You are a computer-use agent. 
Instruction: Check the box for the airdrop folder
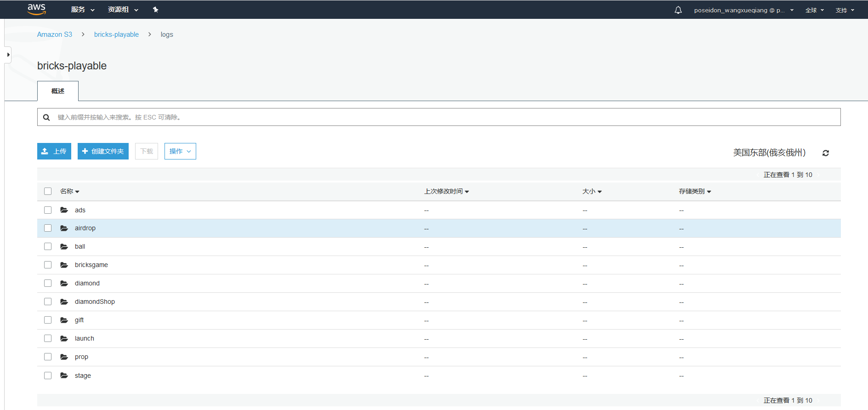(48, 228)
